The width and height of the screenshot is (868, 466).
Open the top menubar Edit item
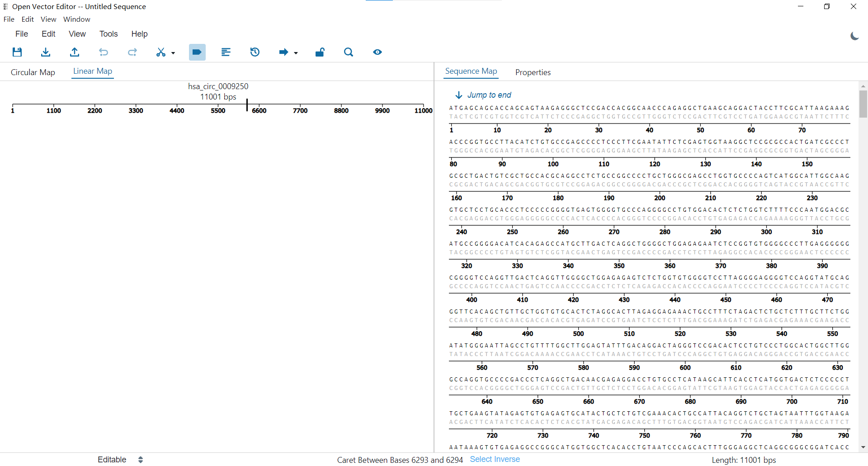pos(28,19)
